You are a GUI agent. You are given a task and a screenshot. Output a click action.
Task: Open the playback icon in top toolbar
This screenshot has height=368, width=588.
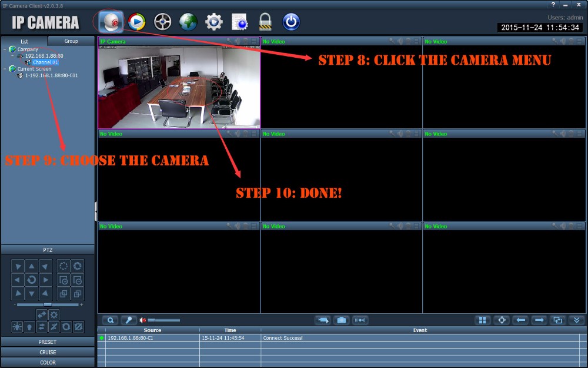[136, 22]
